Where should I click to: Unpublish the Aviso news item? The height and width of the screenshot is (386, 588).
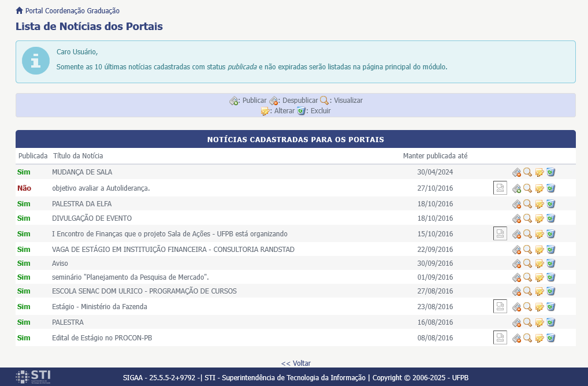click(516, 263)
